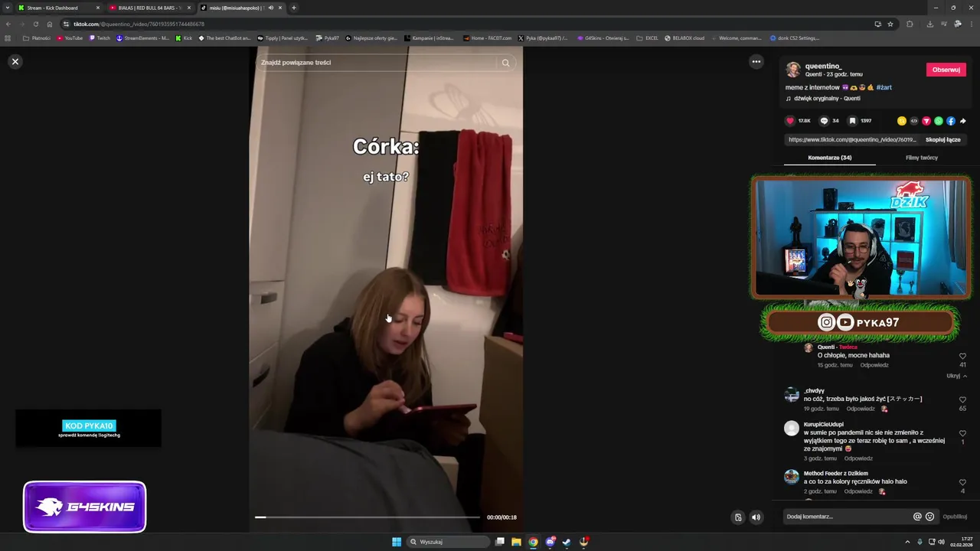The image size is (980, 551).
Task: Like the video with the heart icon
Action: pyautogui.click(x=790, y=121)
